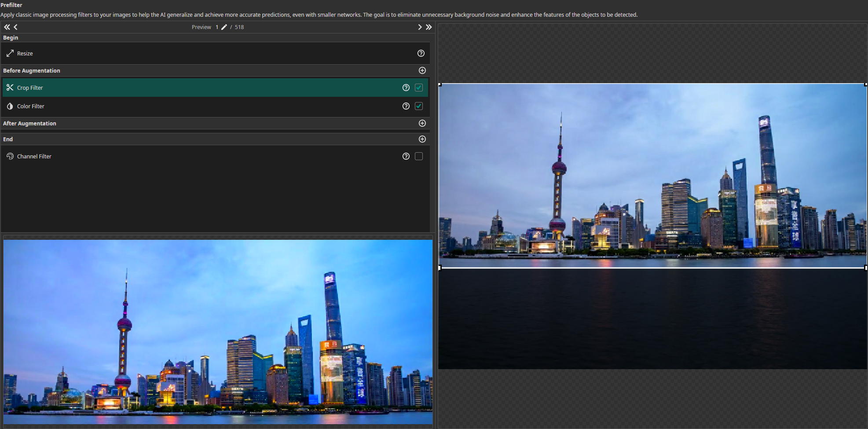Open help for the Channel Filter
Image resolution: width=868 pixels, height=429 pixels.
point(406,156)
